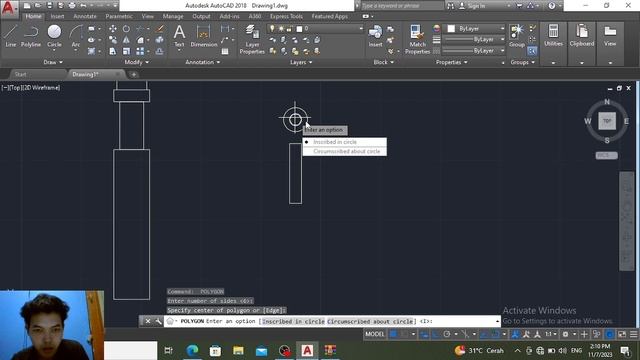Viewport: 640px width, 360px height.
Task: Open the Text tool
Action: pos(179,36)
